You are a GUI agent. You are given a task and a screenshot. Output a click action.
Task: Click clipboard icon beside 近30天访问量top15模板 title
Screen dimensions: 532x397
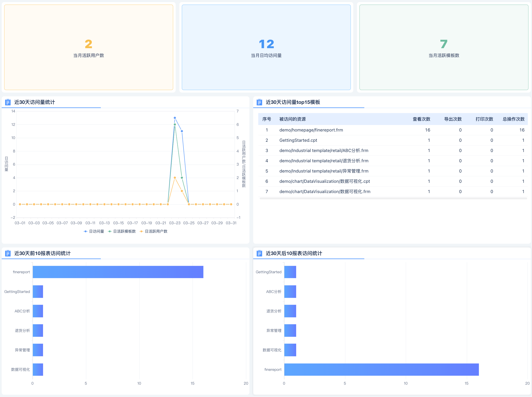pyautogui.click(x=259, y=102)
